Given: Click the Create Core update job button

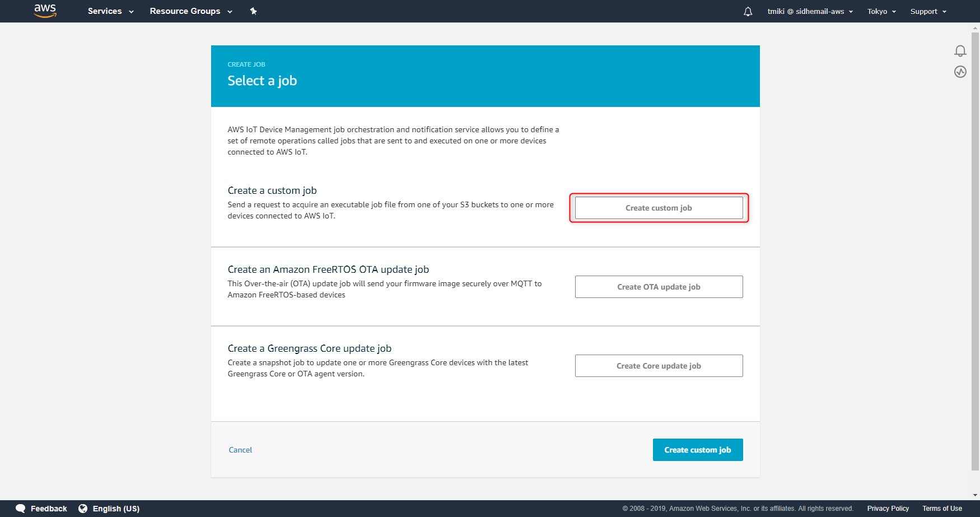Looking at the screenshot, I should [x=659, y=366].
